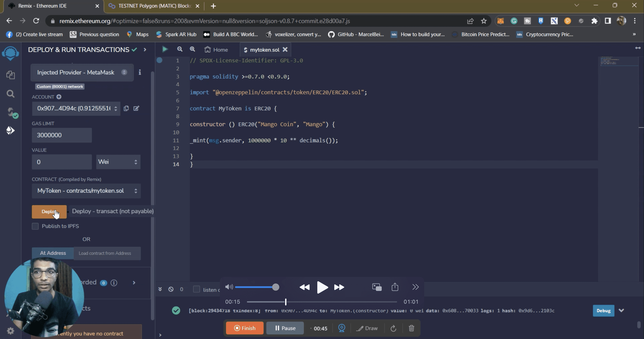
Task: Run the script using the editor play icon
Action: coord(165,49)
